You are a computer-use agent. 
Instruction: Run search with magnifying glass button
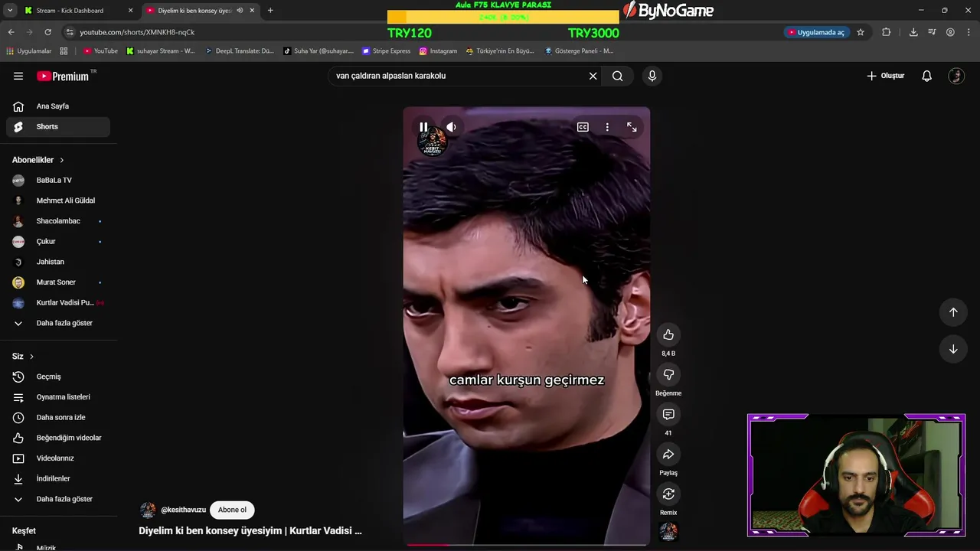617,76
